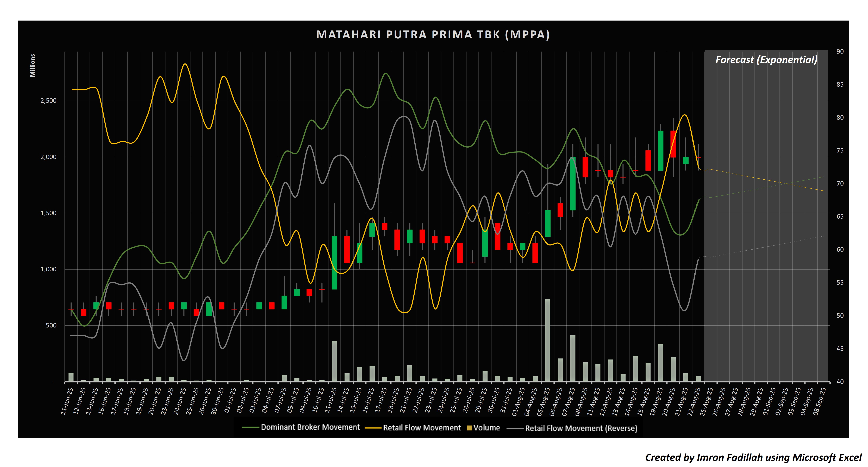The width and height of the screenshot is (868, 467).
Task: Click the 55 right axis label
Action: click(840, 282)
